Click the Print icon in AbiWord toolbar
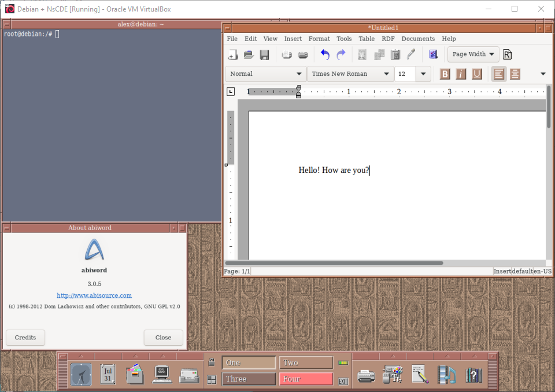555x392 pixels. (302, 55)
